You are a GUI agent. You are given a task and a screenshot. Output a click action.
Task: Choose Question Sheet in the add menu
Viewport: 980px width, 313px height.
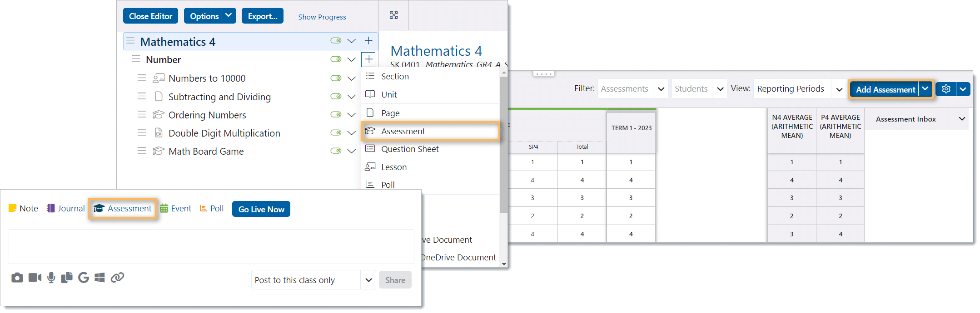point(409,149)
